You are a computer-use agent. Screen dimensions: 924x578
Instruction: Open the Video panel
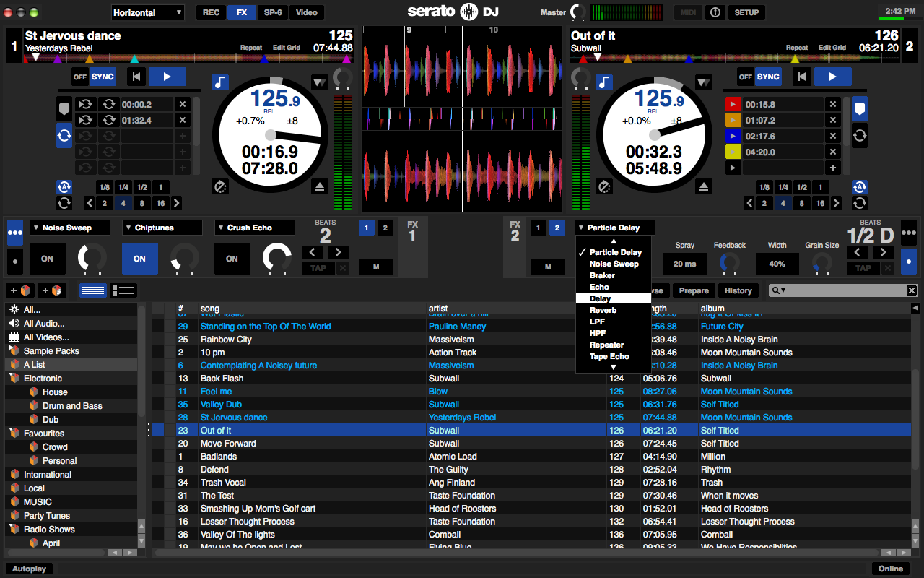click(307, 12)
